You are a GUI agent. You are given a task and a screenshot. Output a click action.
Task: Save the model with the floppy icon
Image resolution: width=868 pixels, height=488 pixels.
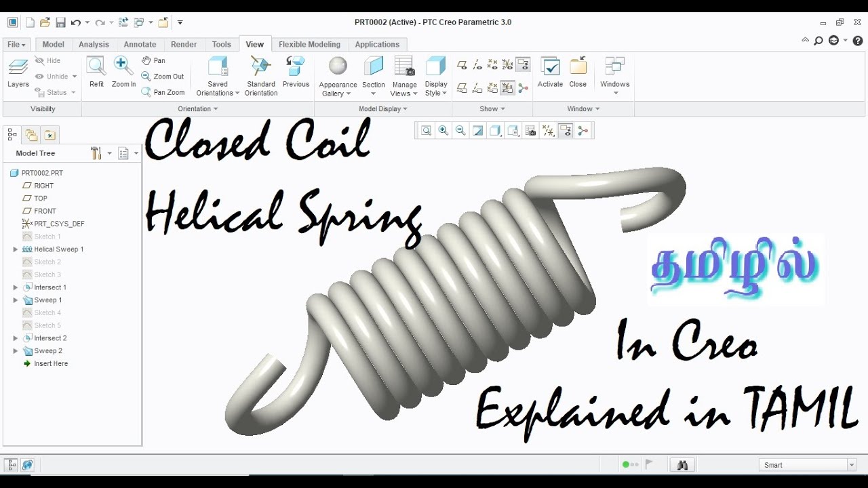60,22
